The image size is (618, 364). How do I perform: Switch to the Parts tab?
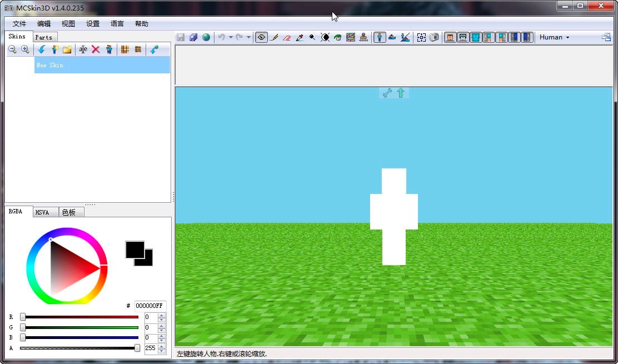44,37
